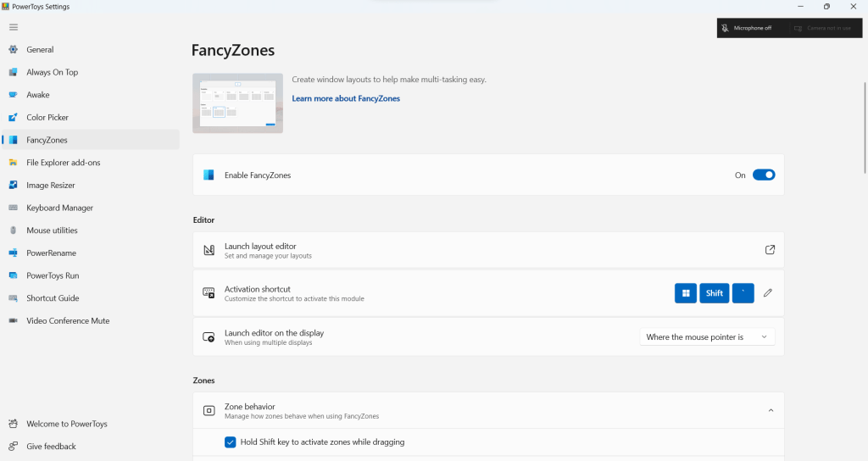This screenshot has height=461, width=868.
Task: Open PowerToys Run page
Action: [x=91, y=275]
